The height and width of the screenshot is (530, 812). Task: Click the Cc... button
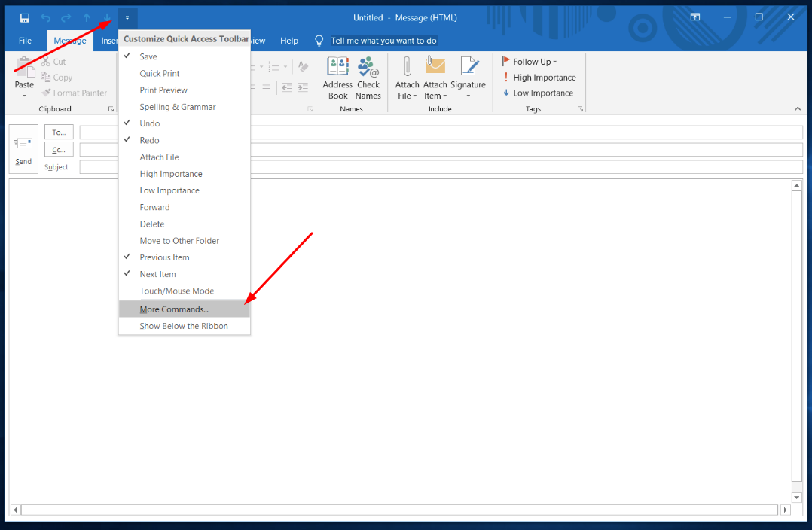point(59,150)
